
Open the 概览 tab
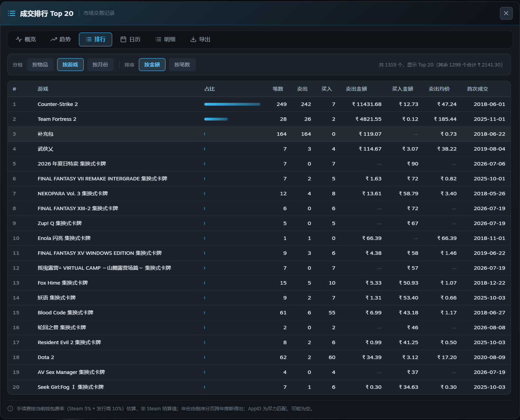26,39
